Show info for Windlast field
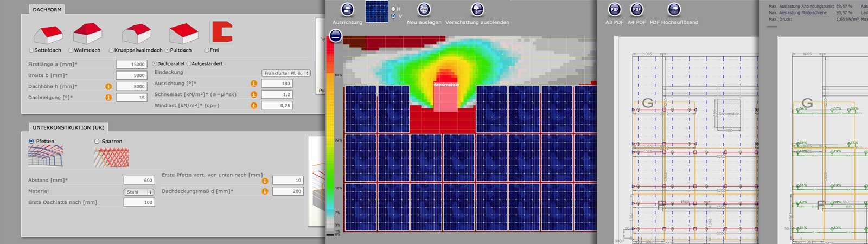 point(253,105)
